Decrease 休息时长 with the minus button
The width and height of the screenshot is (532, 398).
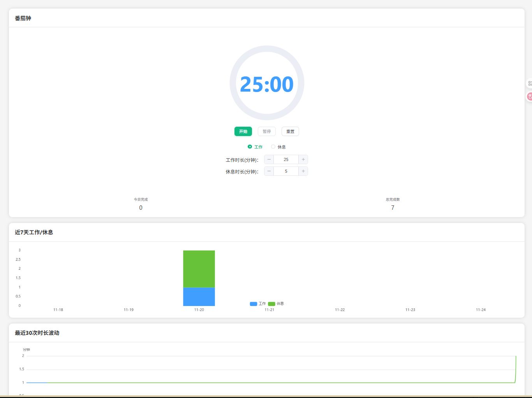[269, 171]
